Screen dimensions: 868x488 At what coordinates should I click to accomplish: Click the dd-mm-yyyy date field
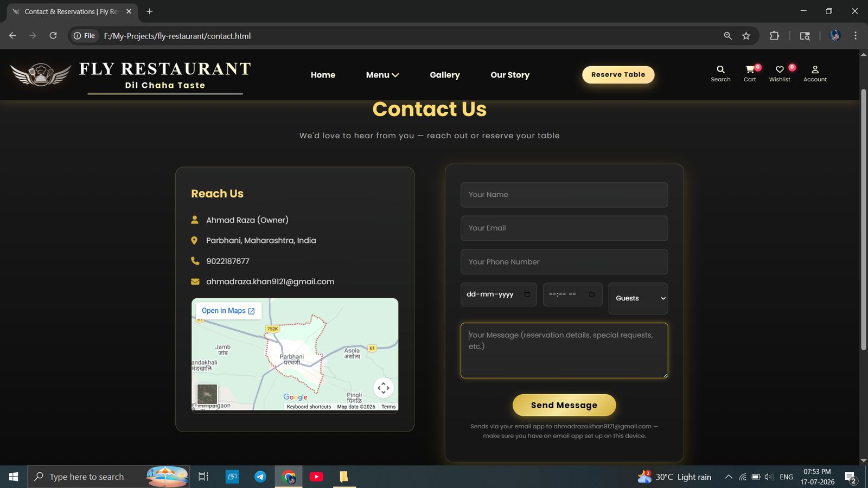[499, 294]
